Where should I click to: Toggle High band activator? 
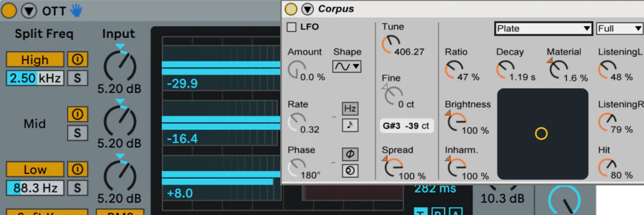[78, 59]
